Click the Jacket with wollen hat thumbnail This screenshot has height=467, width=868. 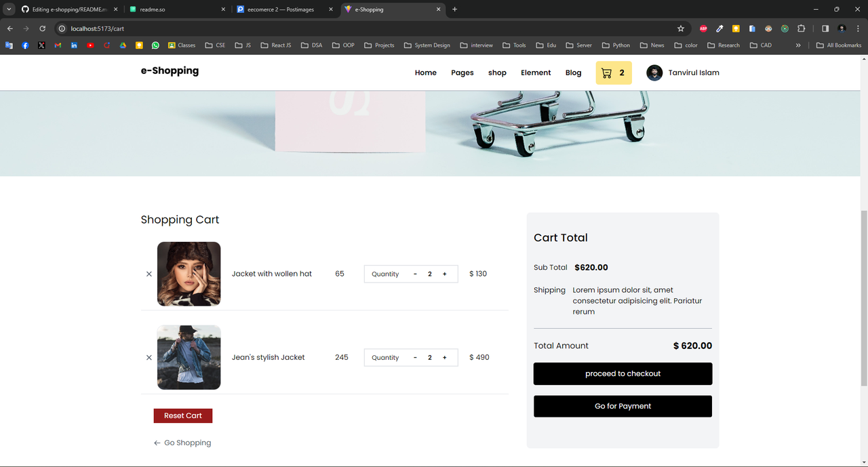[189, 274]
